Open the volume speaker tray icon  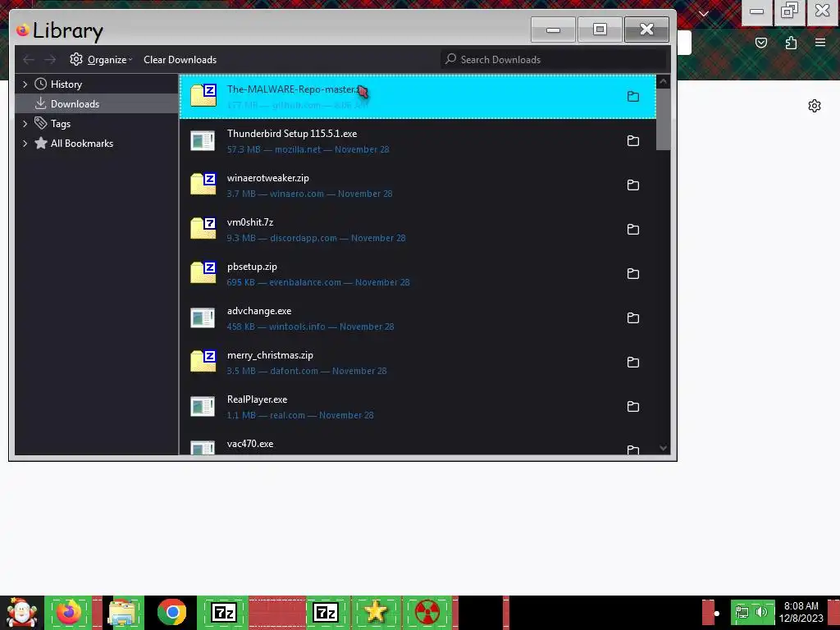coord(761,612)
